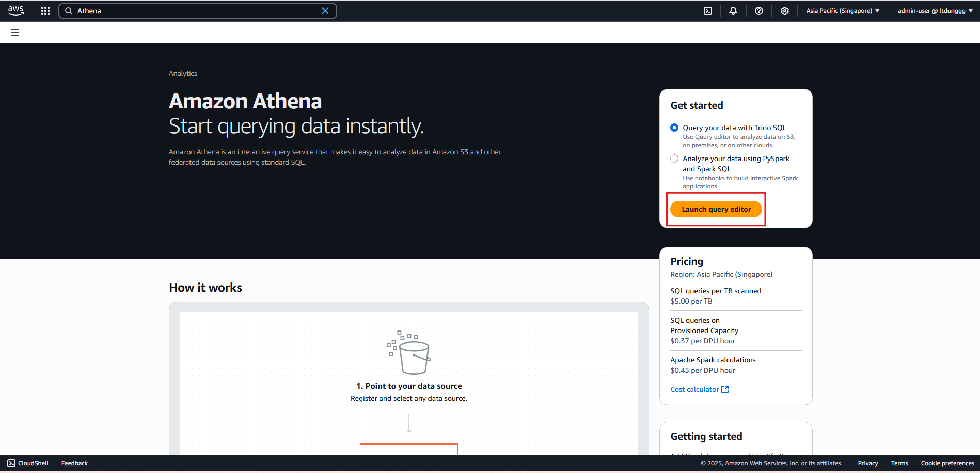Click the Feedback footer link
This screenshot has width=980, height=473.
point(74,463)
